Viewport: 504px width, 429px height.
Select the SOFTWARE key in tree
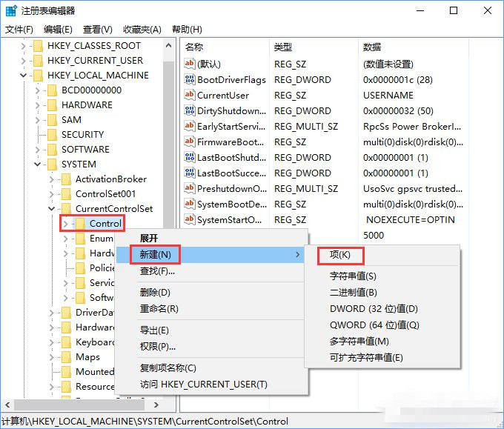[x=85, y=149]
